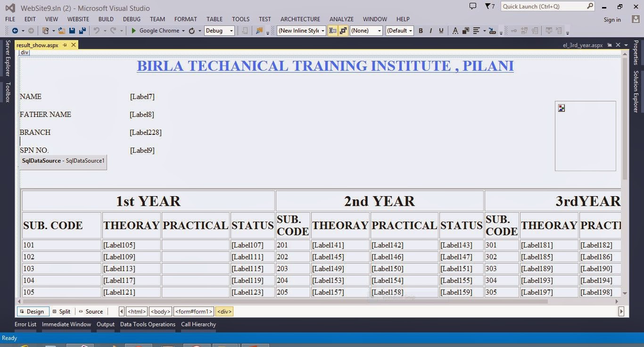Image resolution: width=644 pixels, height=347 pixels.
Task: Open the WEBSITE menu
Action: pos(78,19)
